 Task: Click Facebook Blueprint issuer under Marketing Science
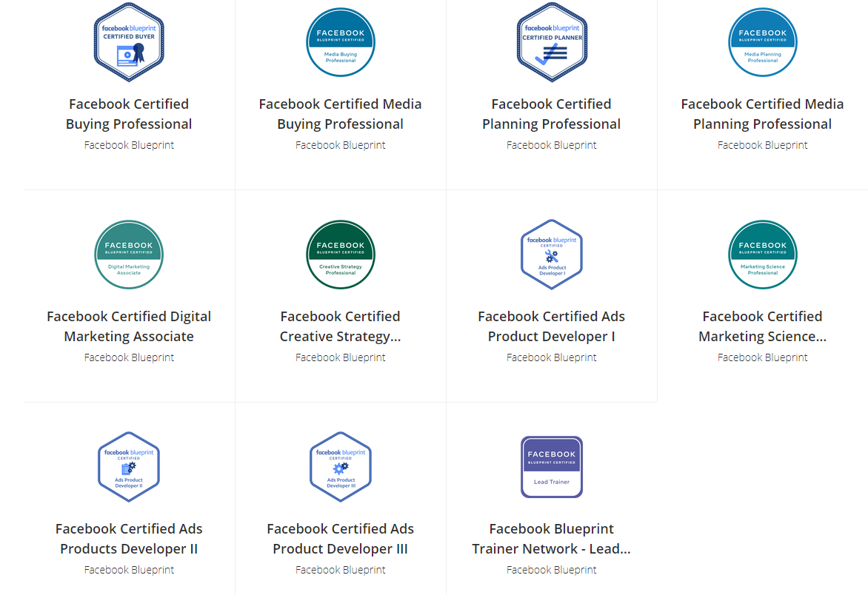[x=763, y=357]
